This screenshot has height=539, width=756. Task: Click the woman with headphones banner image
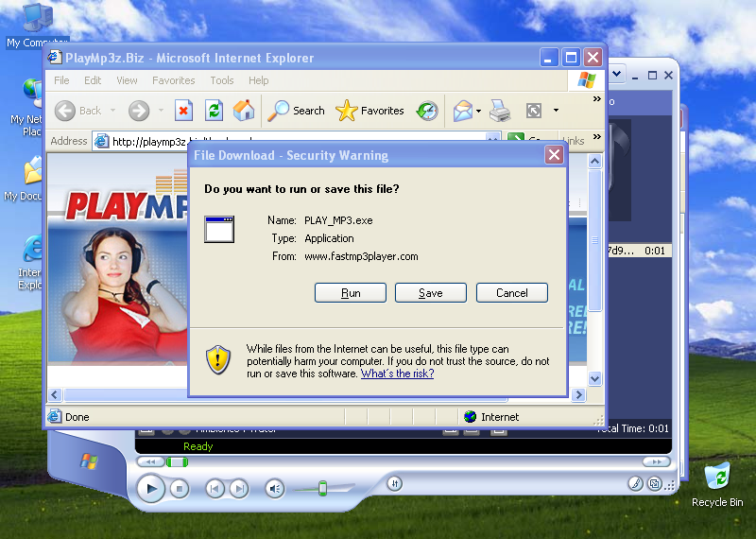point(119,295)
